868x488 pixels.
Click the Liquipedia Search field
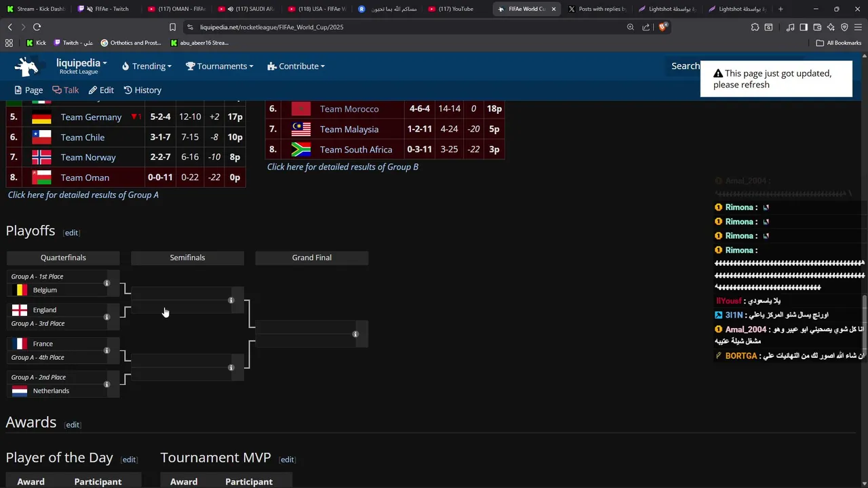point(685,66)
